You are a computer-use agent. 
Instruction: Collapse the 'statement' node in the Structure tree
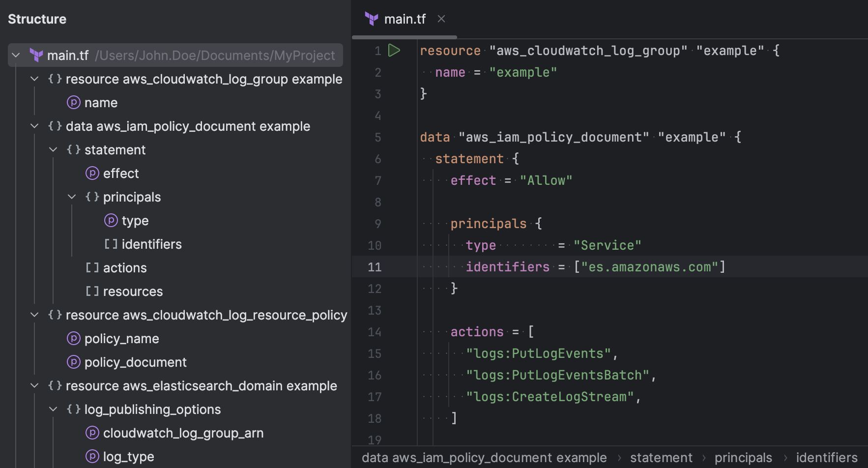(x=53, y=149)
